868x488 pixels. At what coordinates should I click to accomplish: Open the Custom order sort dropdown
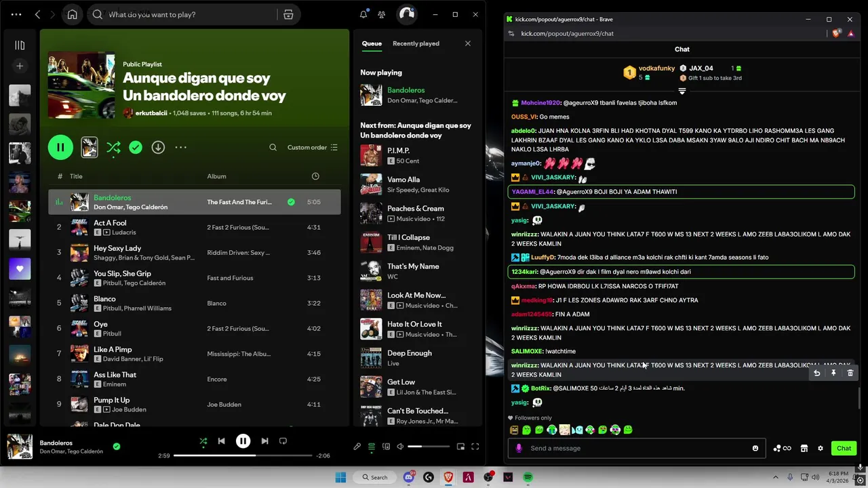pos(313,147)
